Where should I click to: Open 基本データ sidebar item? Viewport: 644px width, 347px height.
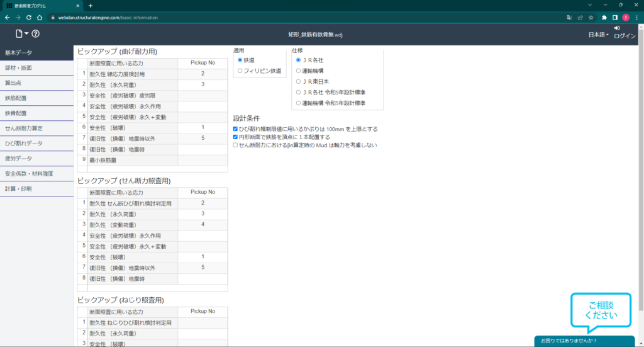(x=36, y=53)
